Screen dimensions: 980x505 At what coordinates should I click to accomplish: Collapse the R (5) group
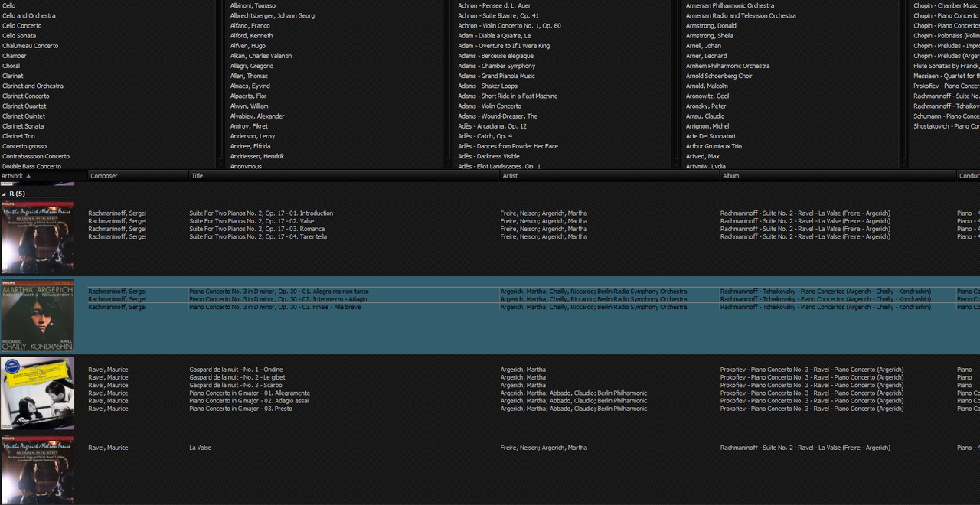click(4, 194)
